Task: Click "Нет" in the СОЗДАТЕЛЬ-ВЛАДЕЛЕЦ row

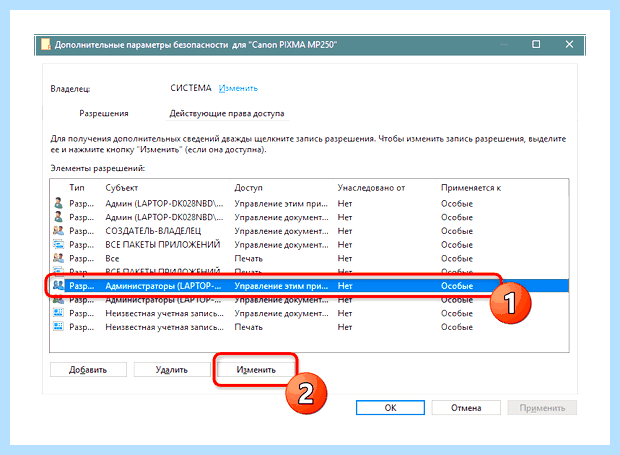Action: pos(345,230)
